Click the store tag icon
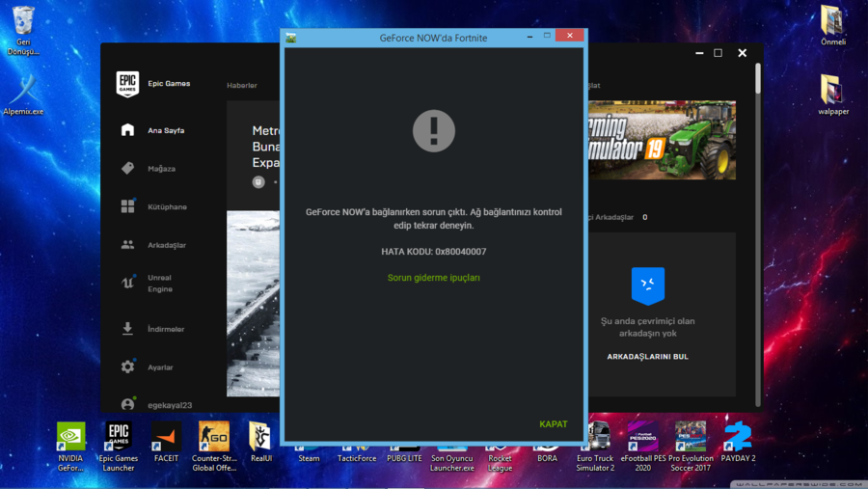 pyautogui.click(x=127, y=168)
